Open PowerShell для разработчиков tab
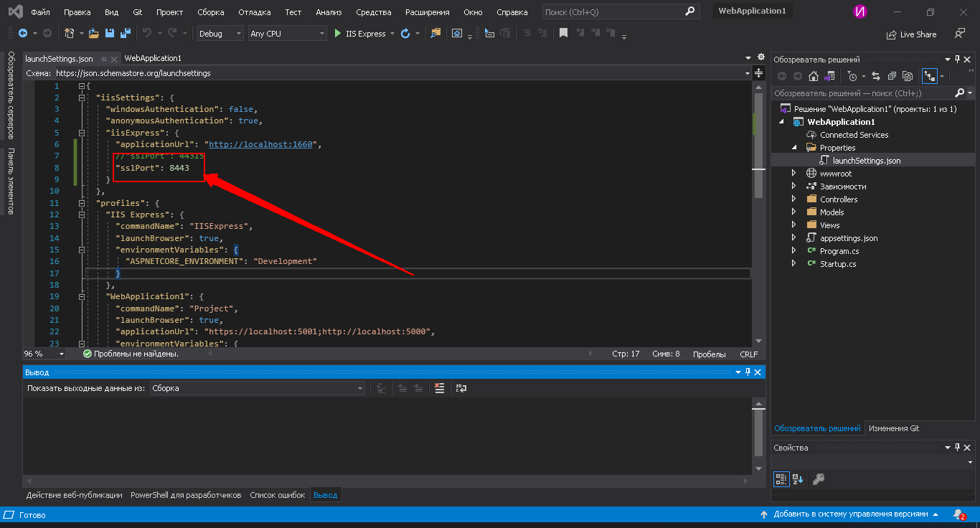980x528 pixels. click(186, 495)
